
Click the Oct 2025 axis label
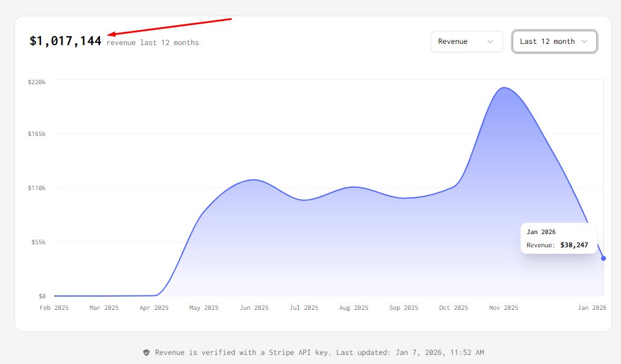coord(454,307)
